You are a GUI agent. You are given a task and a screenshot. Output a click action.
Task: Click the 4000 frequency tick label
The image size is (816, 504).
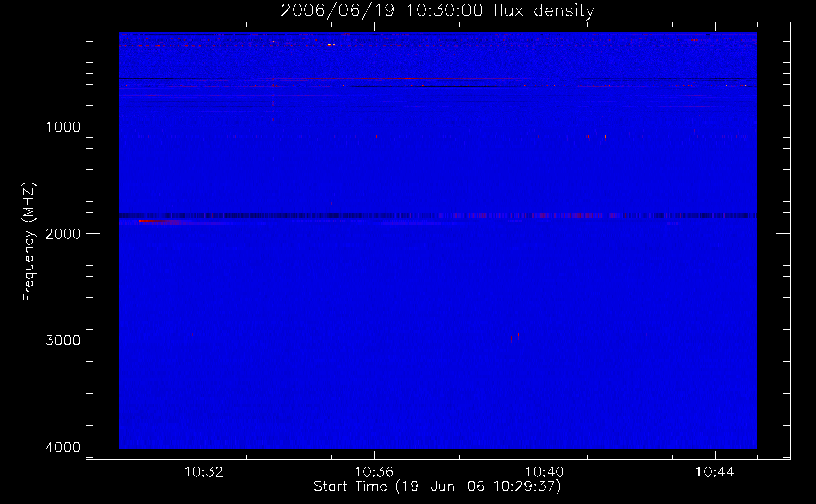pyautogui.click(x=63, y=447)
